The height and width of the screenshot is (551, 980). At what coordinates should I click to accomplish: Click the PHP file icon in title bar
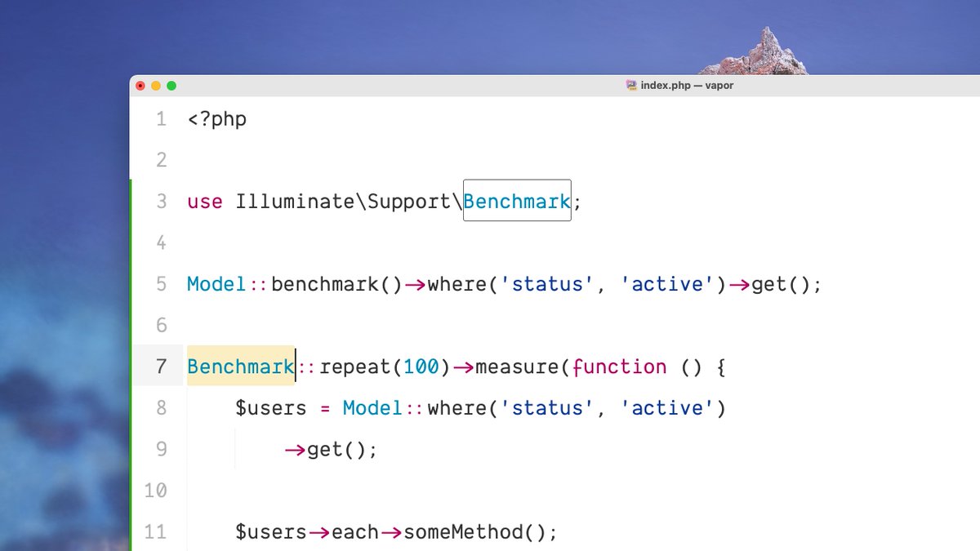631,85
